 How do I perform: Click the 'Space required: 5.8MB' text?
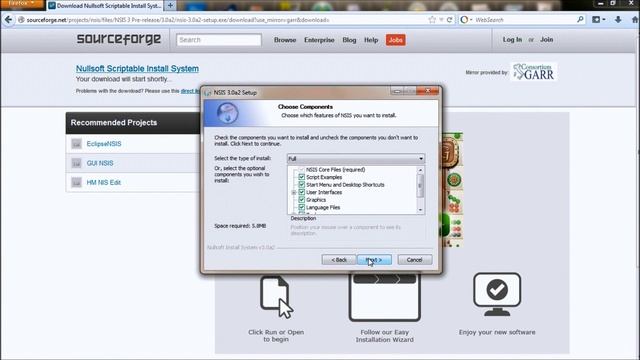tap(240, 226)
